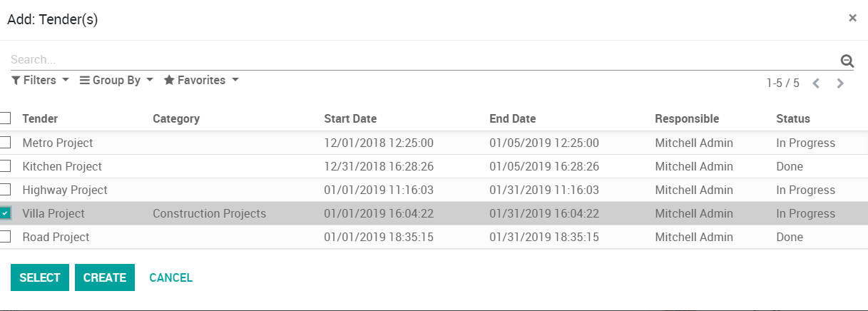
Task: Sort by Tender column header
Action: tap(40, 119)
